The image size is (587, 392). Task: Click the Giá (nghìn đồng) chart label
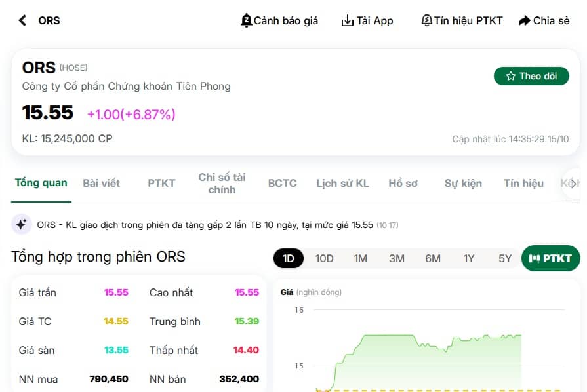pos(311,292)
